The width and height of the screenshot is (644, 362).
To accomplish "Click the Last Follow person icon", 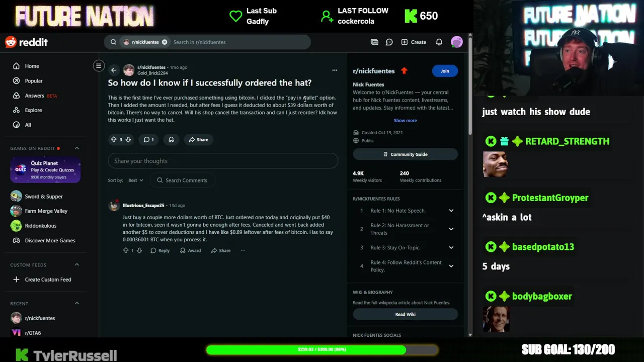I will click(327, 16).
